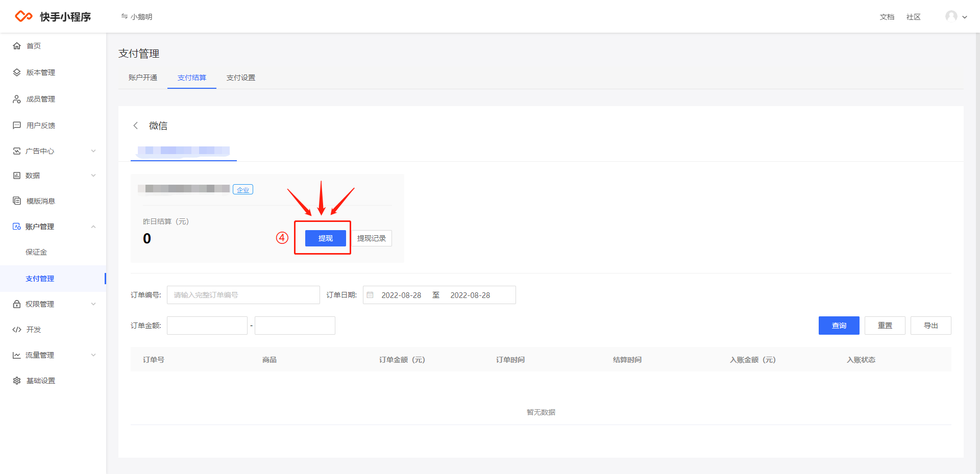Click the 企业 tag badge
This screenshot has height=474, width=980.
pos(243,189)
